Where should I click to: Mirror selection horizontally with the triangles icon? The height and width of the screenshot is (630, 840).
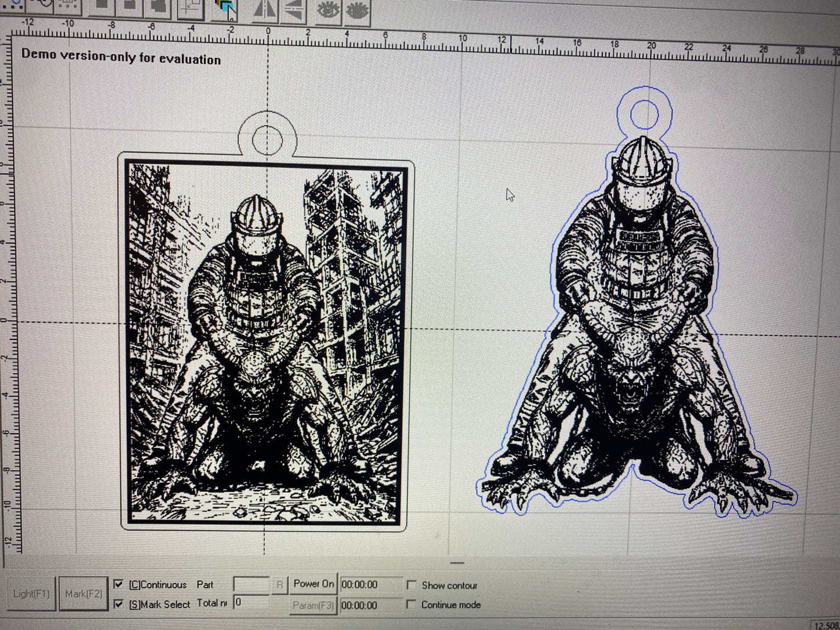pos(264,10)
